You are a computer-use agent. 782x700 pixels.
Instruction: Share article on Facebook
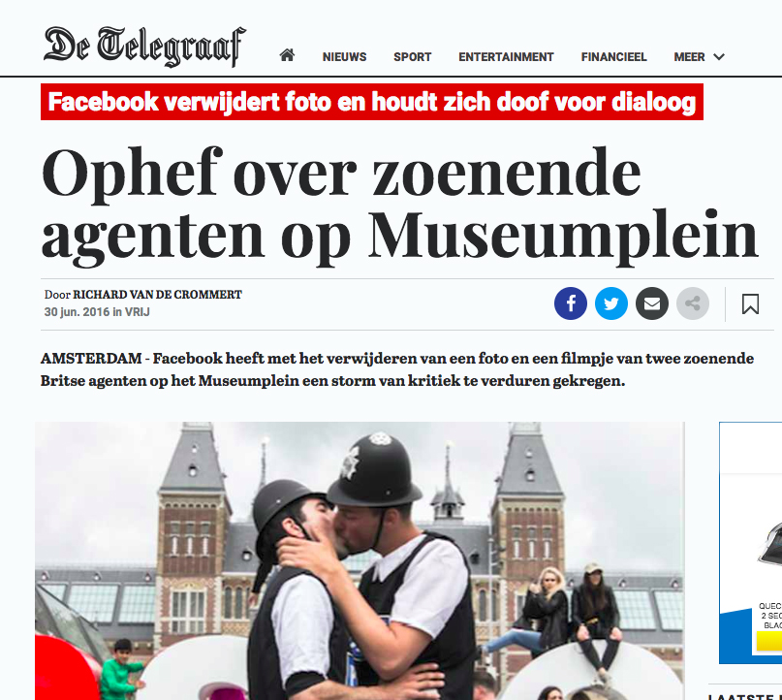tap(570, 303)
